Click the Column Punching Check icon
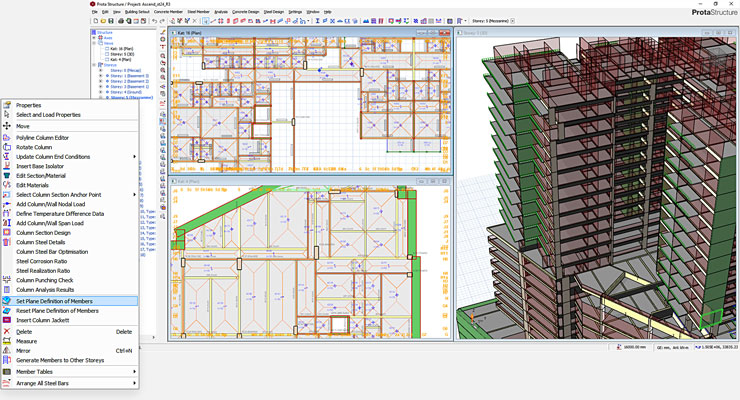The image size is (740, 400). pyautogui.click(x=7, y=280)
